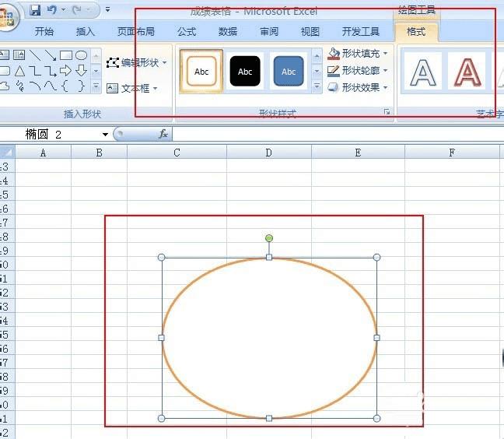The height and width of the screenshot is (439, 504).
Task: Choose the down arrow shape
Action: [x=82, y=70]
